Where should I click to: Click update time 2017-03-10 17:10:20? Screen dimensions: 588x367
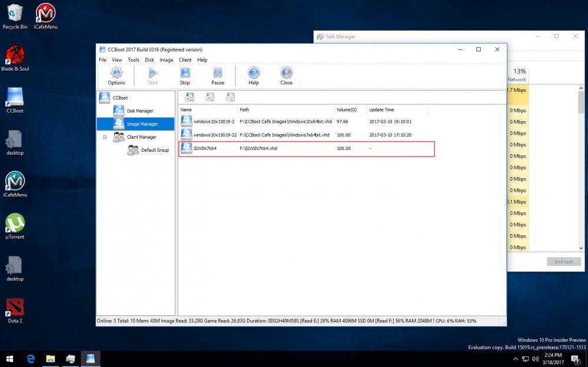click(x=390, y=135)
